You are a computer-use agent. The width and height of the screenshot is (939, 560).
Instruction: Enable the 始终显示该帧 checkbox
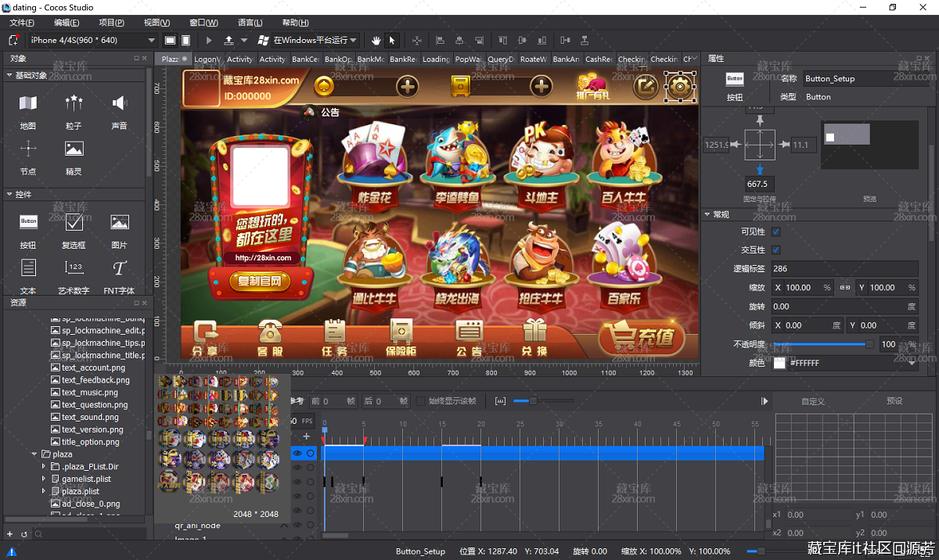click(x=421, y=401)
